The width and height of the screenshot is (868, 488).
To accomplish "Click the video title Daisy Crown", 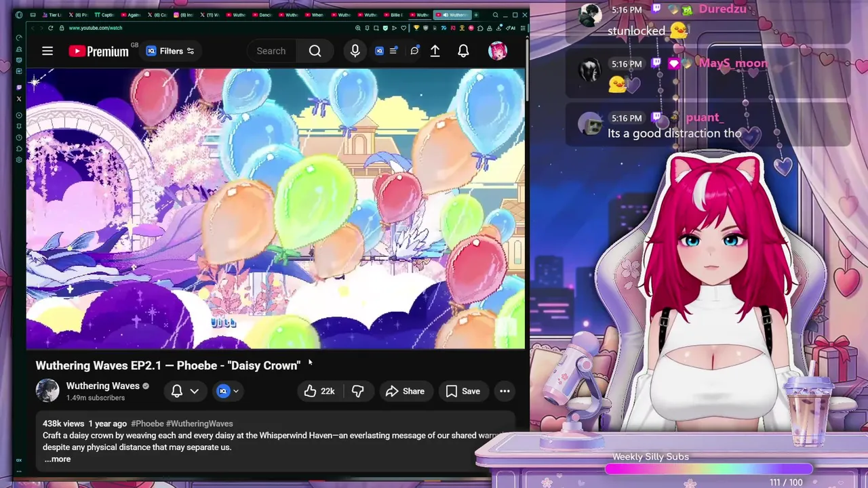I will pos(168,365).
